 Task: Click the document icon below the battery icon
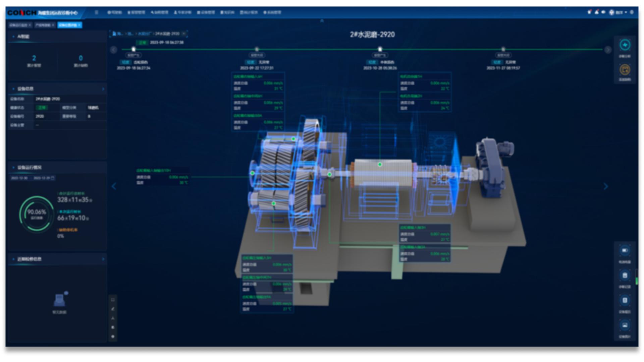pyautogui.click(x=625, y=300)
